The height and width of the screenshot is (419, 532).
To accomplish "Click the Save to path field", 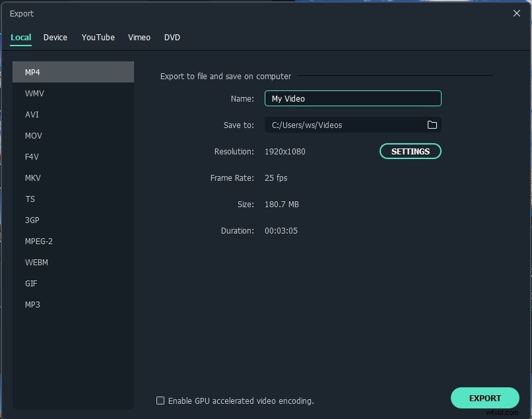I will click(x=343, y=125).
